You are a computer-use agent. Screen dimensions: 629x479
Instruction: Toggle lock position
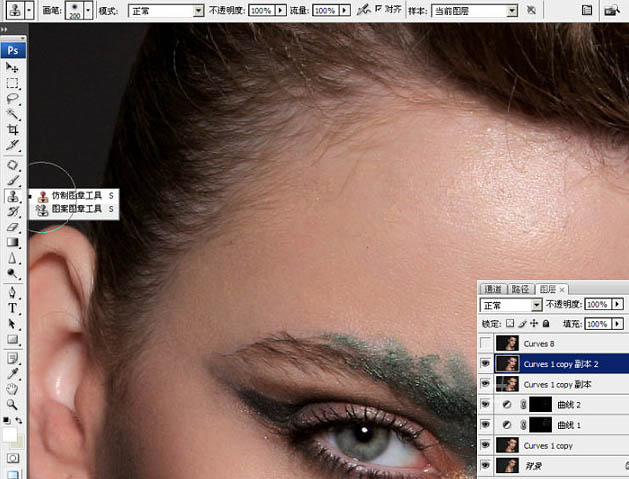pyautogui.click(x=534, y=323)
